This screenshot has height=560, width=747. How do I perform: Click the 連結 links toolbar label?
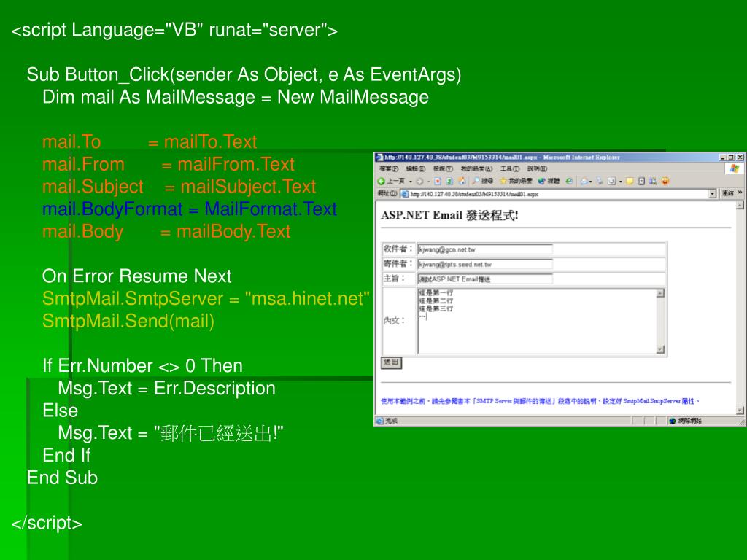pyautogui.click(x=727, y=193)
